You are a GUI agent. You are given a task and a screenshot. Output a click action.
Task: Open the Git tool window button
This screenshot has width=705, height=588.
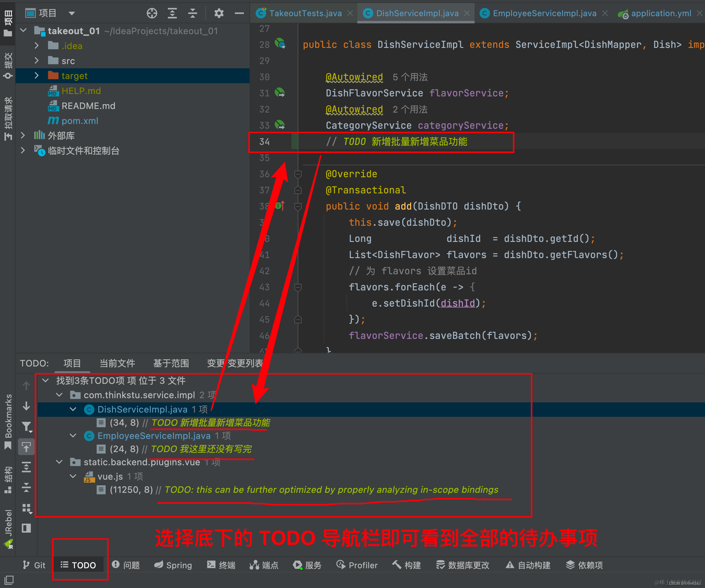coord(34,565)
